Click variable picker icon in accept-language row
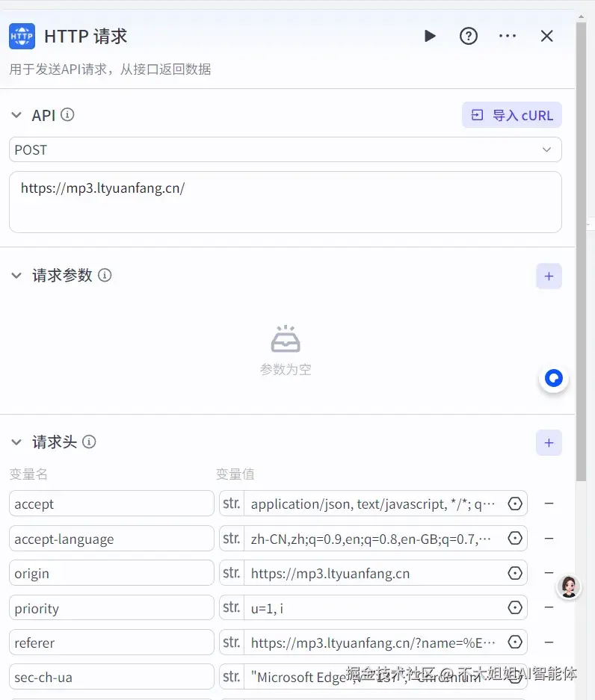The image size is (595, 700). pyautogui.click(x=515, y=539)
